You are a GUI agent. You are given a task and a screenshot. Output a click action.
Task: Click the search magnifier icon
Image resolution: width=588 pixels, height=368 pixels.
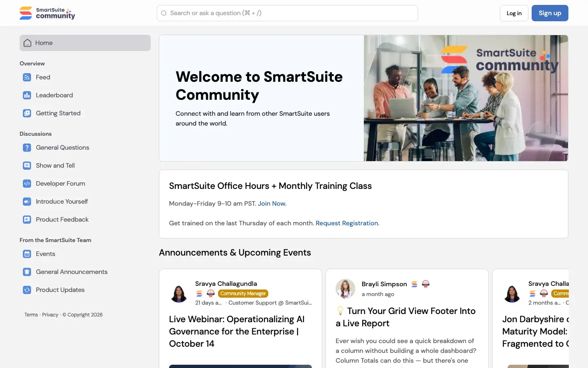tap(164, 13)
